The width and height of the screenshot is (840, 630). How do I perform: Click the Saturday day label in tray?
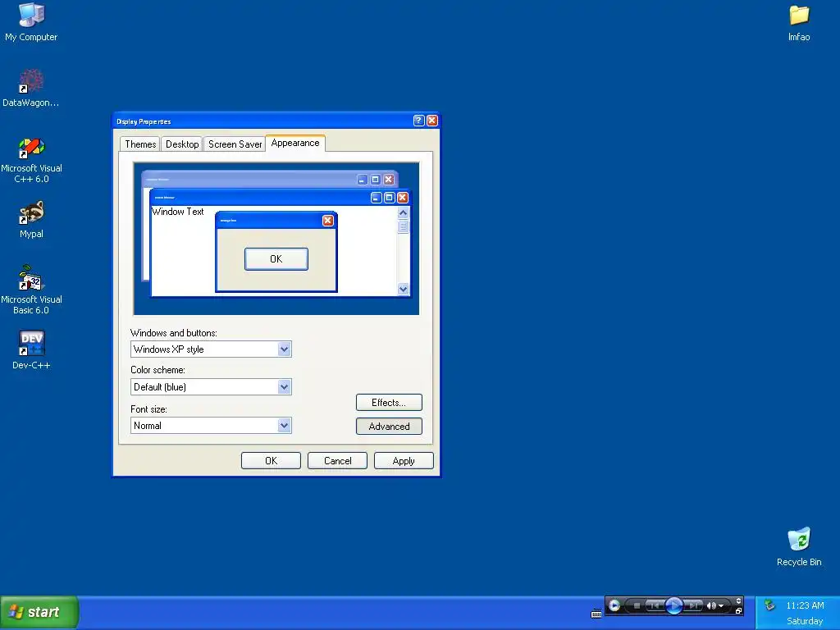tap(805, 621)
